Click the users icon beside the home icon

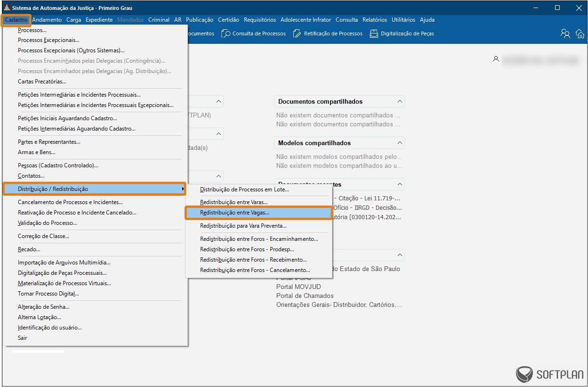(x=565, y=33)
